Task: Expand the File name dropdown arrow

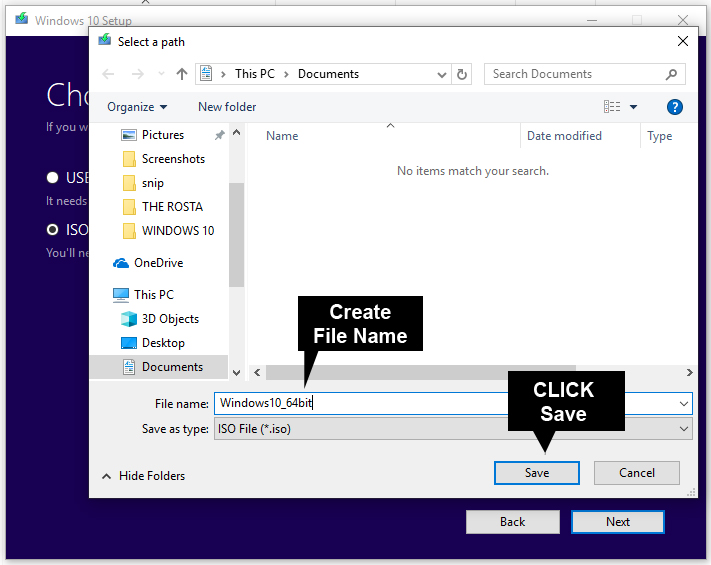Action: [684, 404]
